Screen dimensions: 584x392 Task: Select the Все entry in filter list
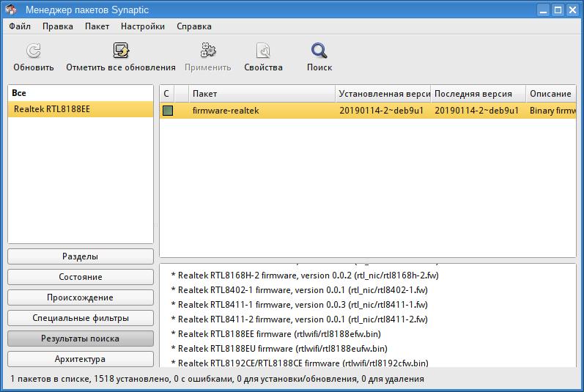[81, 93]
